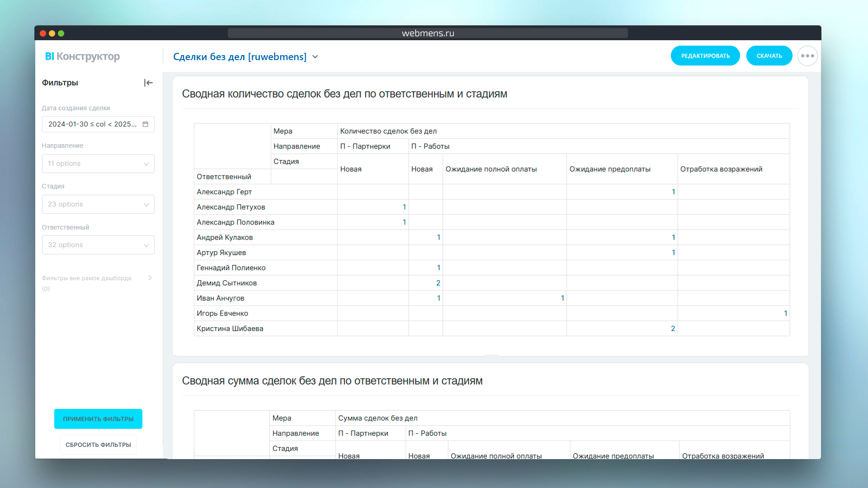Open the Стадия 23 options dropdown
868x488 pixels.
coord(98,204)
